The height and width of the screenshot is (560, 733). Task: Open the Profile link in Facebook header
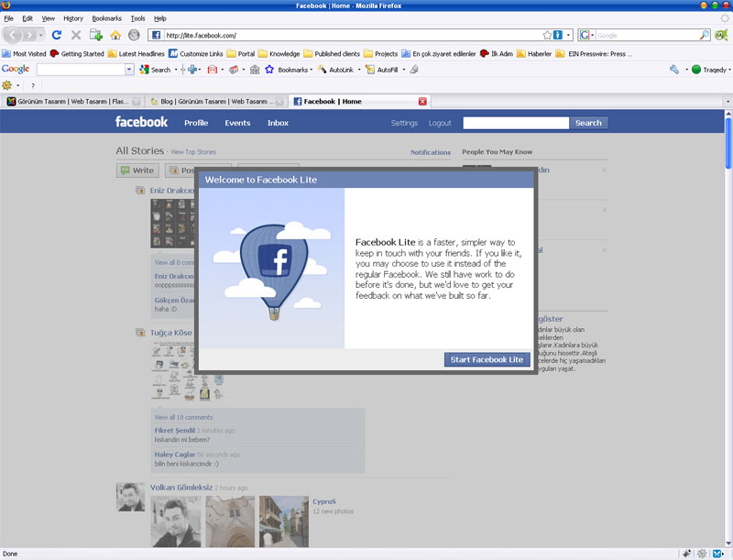(x=196, y=123)
